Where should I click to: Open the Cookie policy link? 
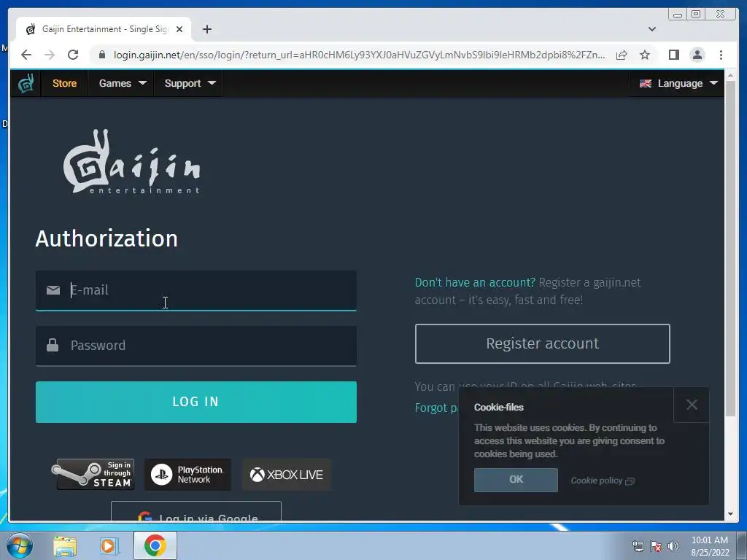tap(603, 481)
